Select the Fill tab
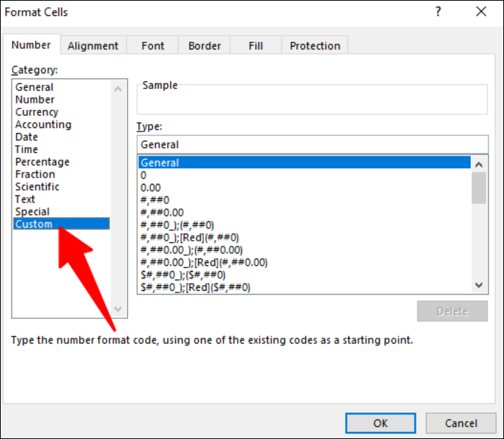 [256, 45]
